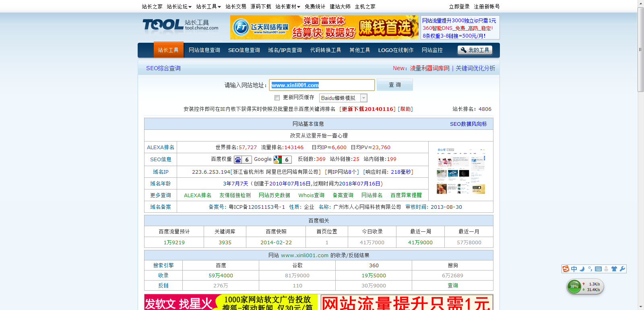Click the moon half-width toggle icon
The width and height of the screenshot is (644, 310).
coord(582,269)
